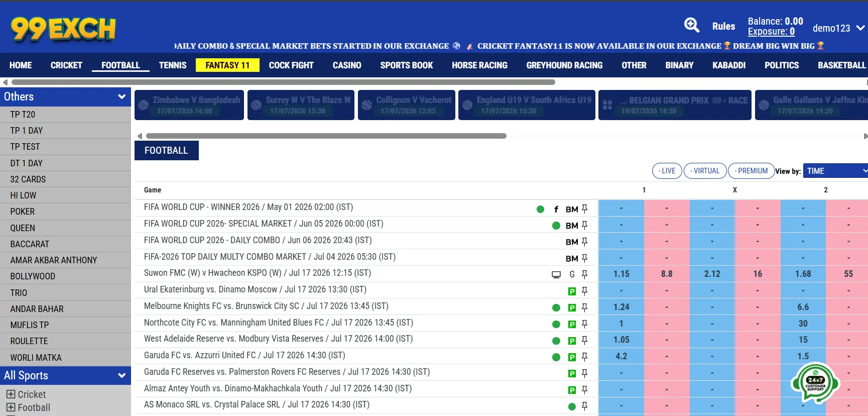Viewport: 868px width, 416px height.
Task: Click the G icon on Suwon FMC v Hwacheon row
Action: [572, 274]
